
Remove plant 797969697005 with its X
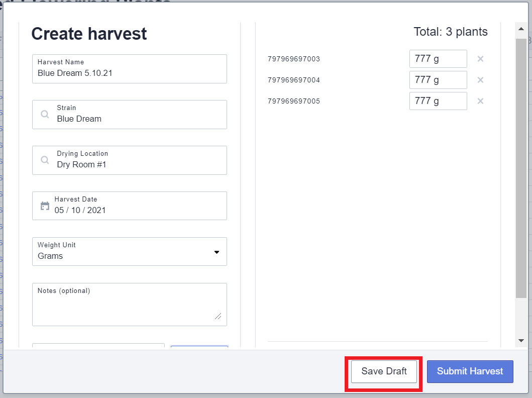480,101
